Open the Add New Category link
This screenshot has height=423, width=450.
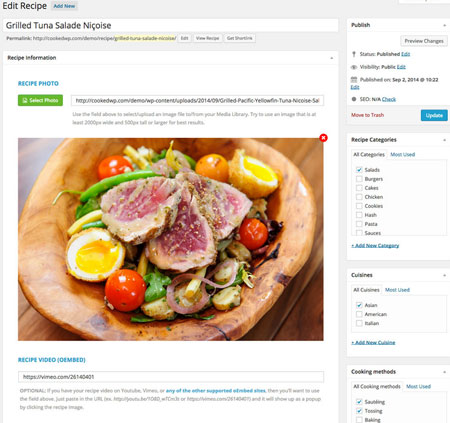tap(375, 245)
